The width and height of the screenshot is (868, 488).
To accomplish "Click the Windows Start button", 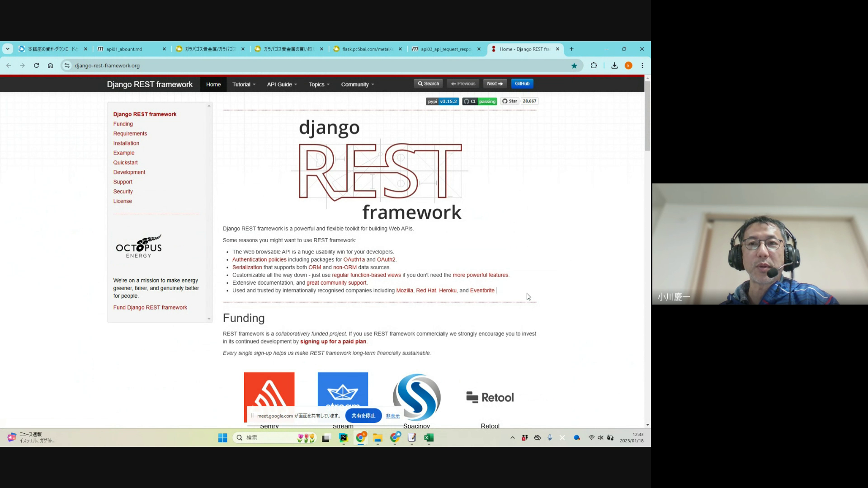I will pos(222,437).
